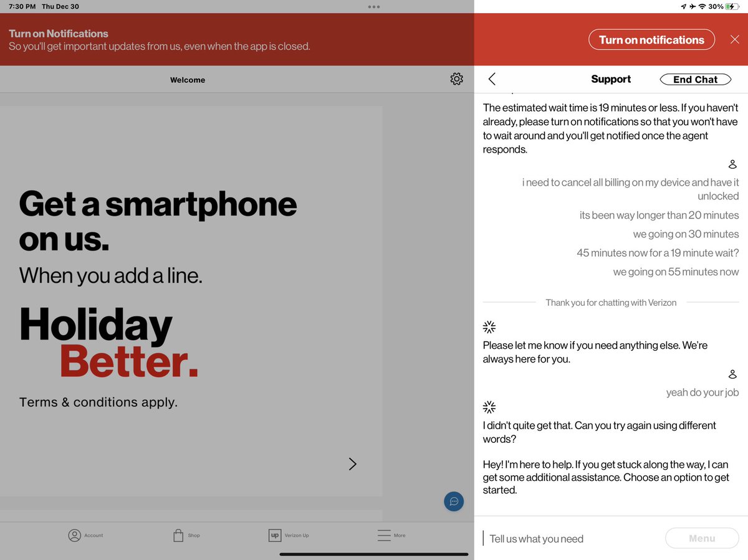Select the More tab label
Image resolution: width=748 pixels, height=560 pixels.
point(400,536)
